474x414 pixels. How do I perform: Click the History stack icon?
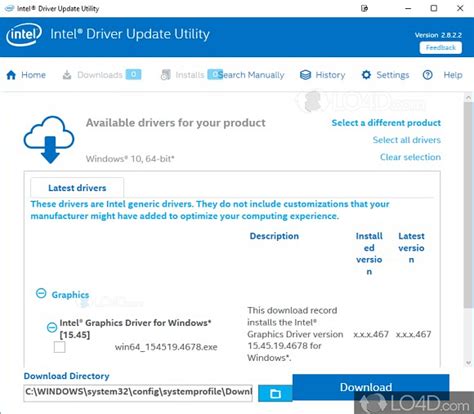pyautogui.click(x=305, y=75)
